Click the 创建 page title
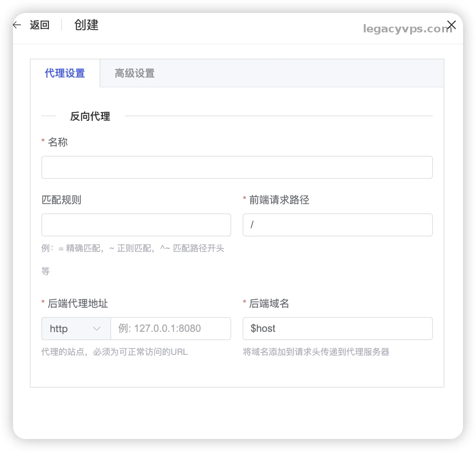476x452 pixels. click(x=86, y=25)
